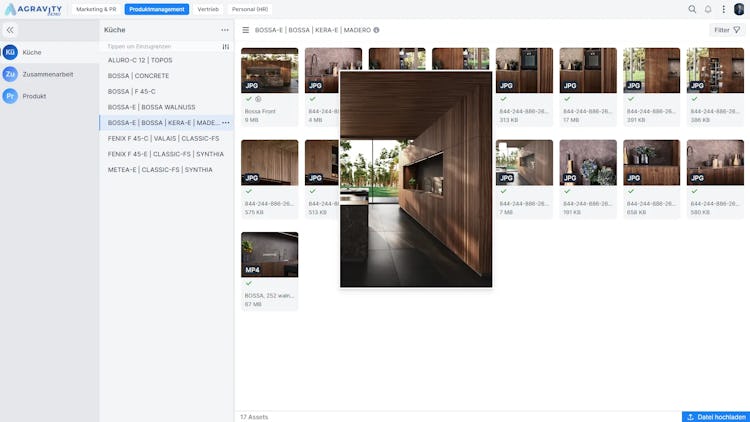Click the MP4 badge on the video thumbnail
The width and height of the screenshot is (750, 422).
click(x=252, y=270)
